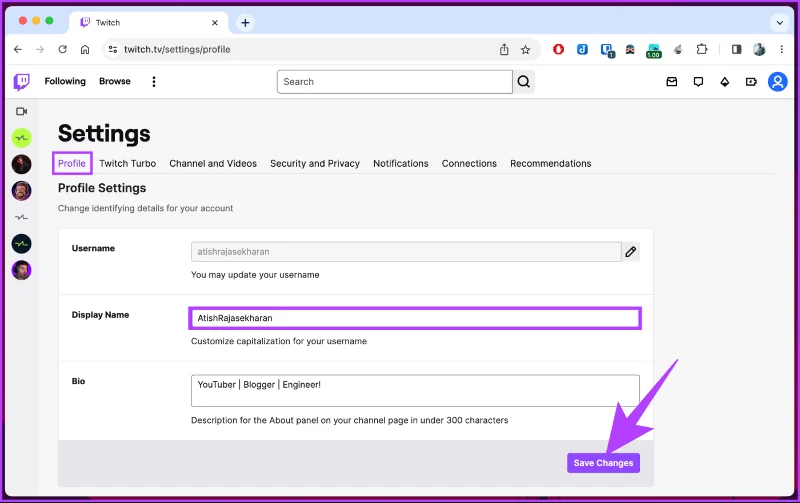This screenshot has height=503, width=800.
Task: Toggle the browser side panel icon
Action: point(736,49)
